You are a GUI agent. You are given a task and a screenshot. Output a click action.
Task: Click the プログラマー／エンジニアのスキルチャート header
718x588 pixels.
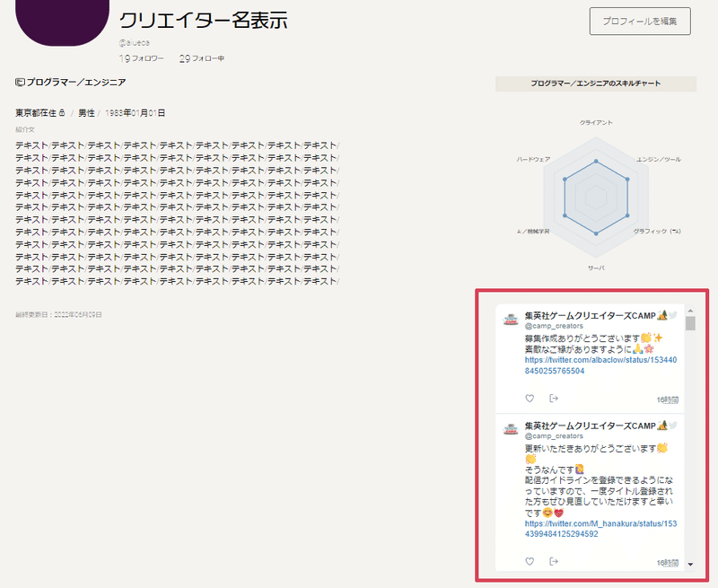click(x=596, y=83)
